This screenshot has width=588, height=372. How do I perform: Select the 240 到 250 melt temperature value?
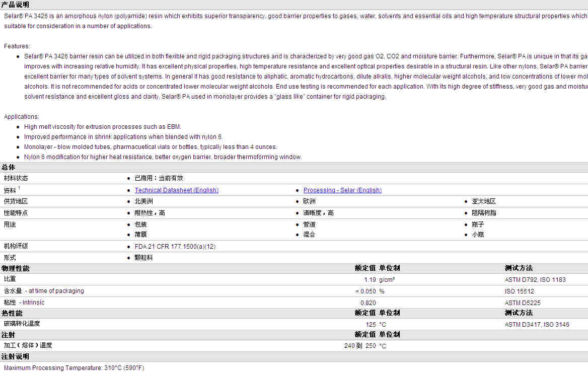pos(360,346)
